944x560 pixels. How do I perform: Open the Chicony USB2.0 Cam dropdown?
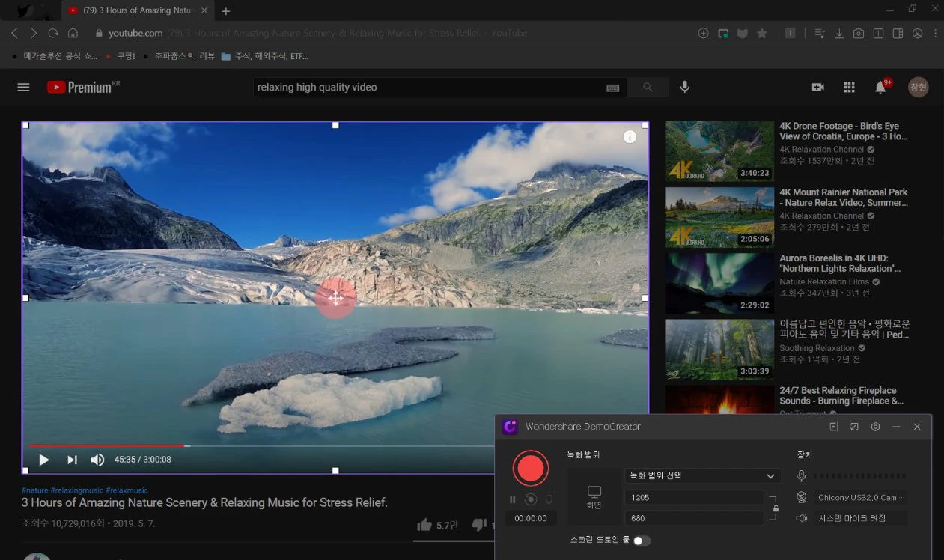point(860,497)
